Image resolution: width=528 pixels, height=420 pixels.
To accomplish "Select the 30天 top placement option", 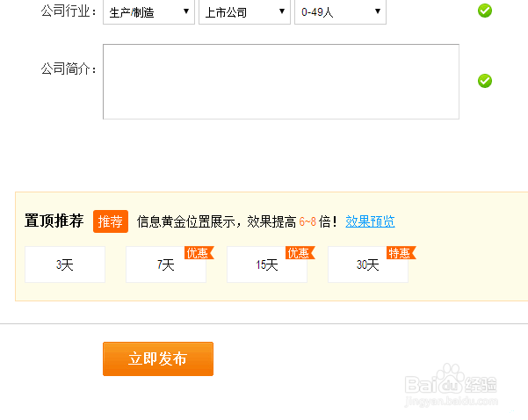I will 368,264.
